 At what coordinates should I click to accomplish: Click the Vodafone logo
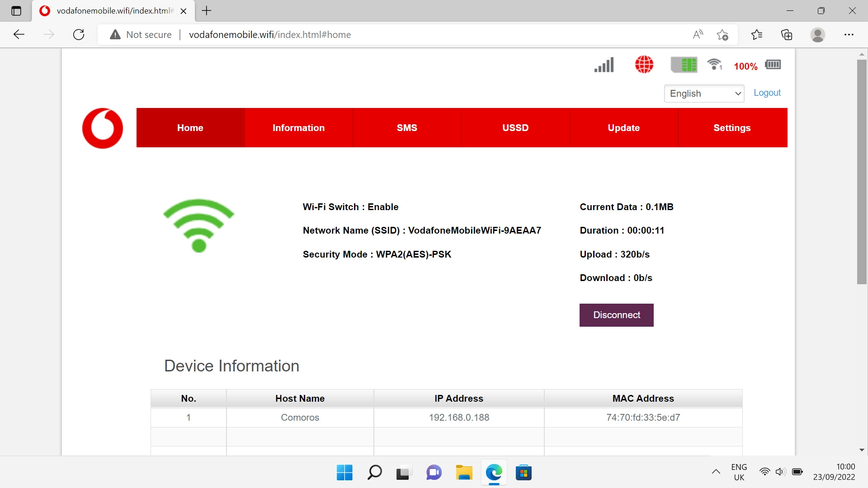[x=103, y=128]
